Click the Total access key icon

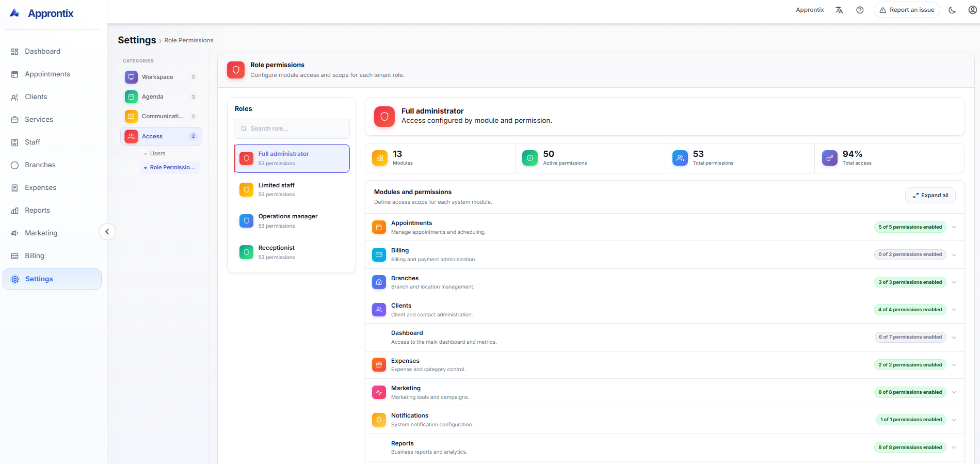(829, 158)
